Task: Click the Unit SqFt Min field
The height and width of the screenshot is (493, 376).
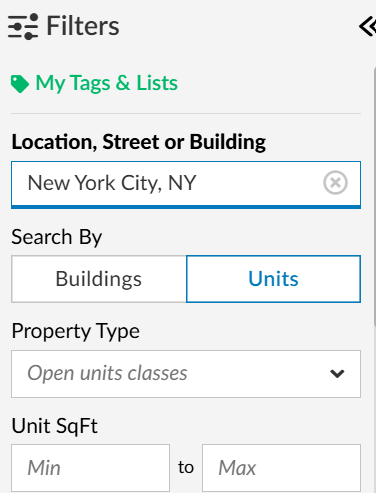Action: point(90,468)
